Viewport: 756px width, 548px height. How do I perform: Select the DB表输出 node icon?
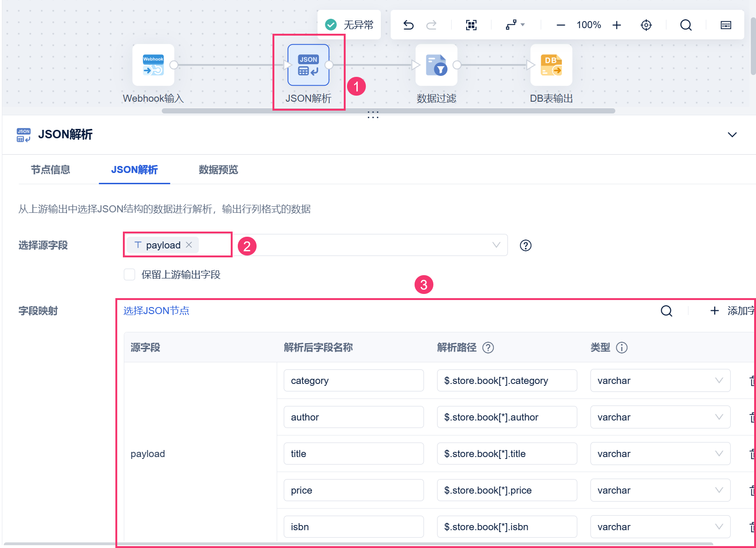(x=551, y=65)
